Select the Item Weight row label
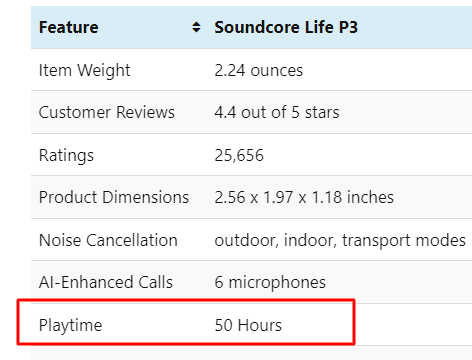Image resolution: width=472 pixels, height=360 pixels. point(84,70)
